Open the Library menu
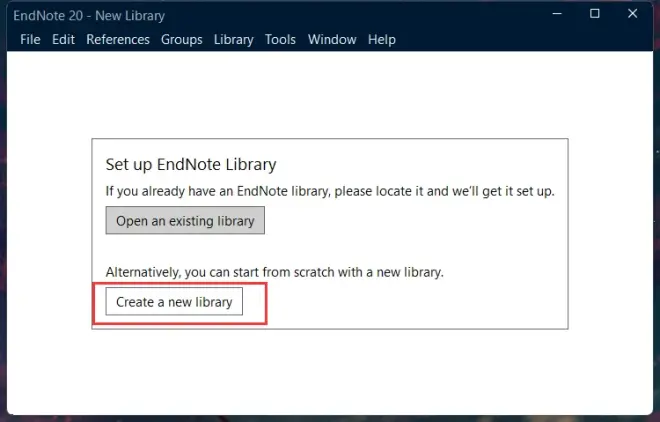This screenshot has width=660, height=422. click(x=234, y=40)
